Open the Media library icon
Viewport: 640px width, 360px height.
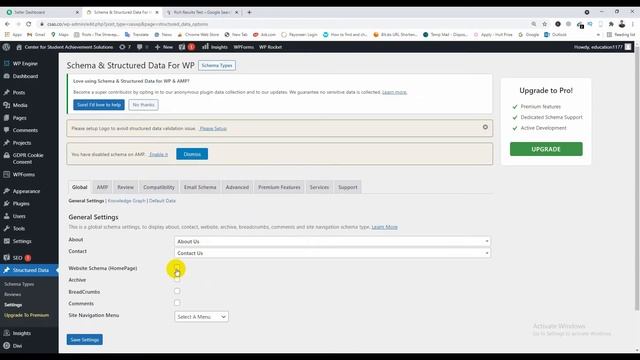(7, 105)
